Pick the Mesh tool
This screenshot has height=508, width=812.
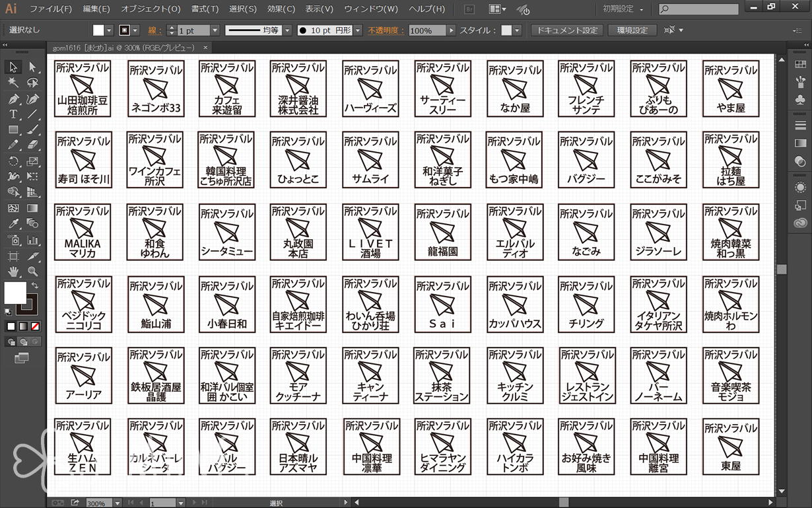click(13, 209)
